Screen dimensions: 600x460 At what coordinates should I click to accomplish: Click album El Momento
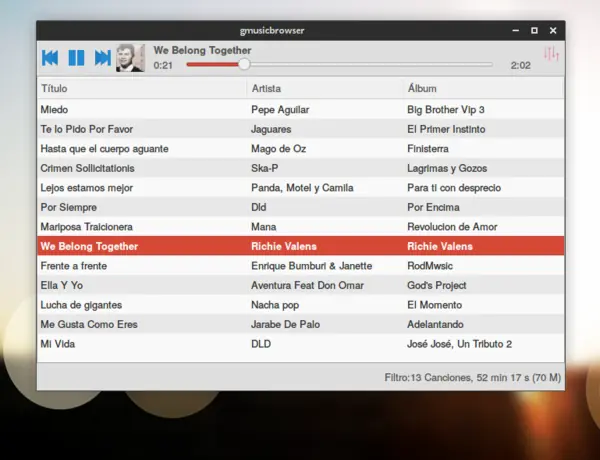[434, 305]
